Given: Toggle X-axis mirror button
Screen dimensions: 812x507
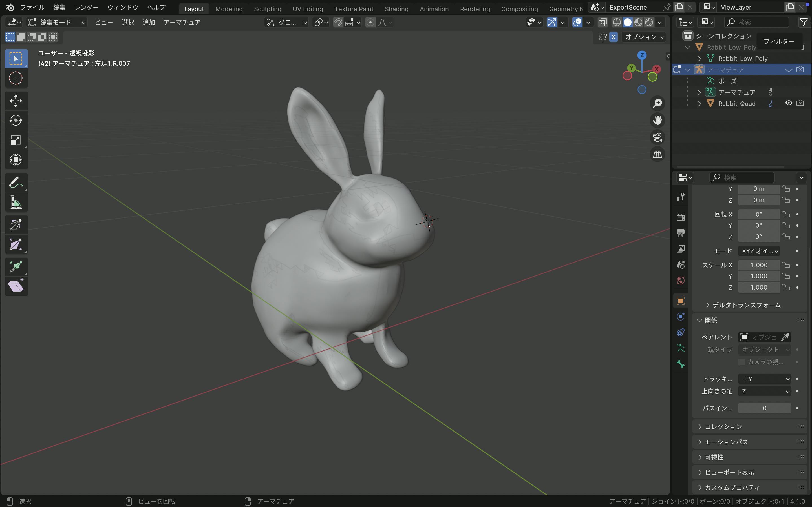Looking at the screenshot, I should click(x=613, y=37).
